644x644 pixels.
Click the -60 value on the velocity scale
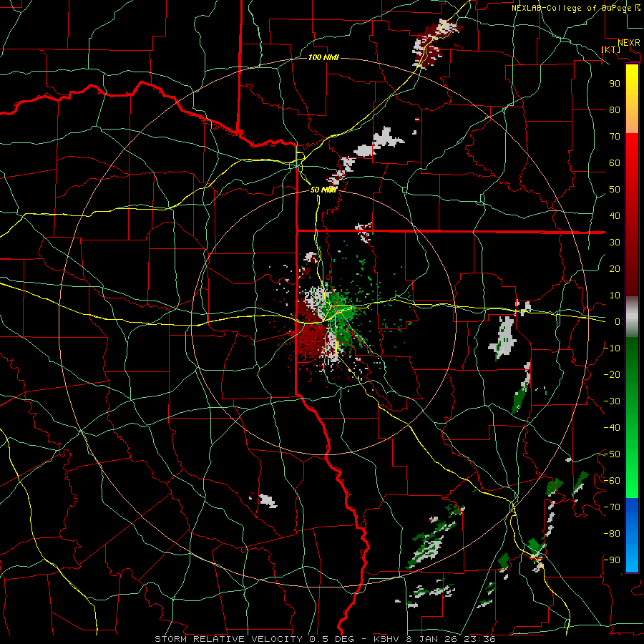(x=612, y=481)
